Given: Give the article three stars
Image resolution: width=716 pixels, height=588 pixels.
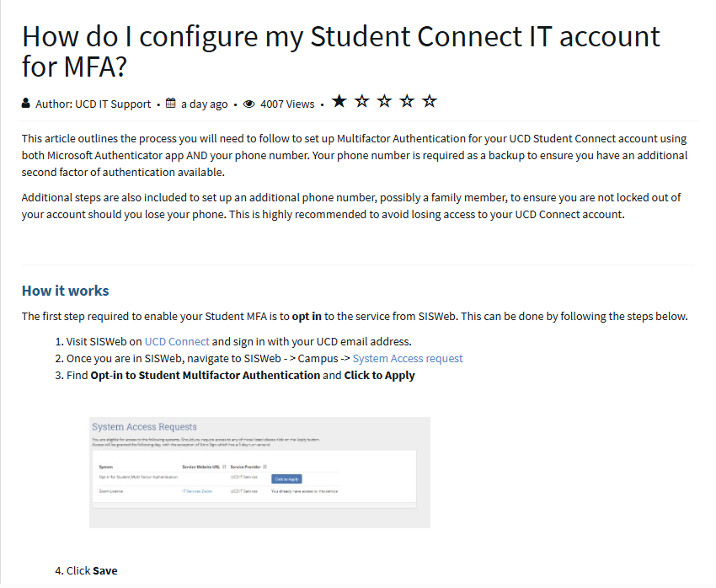Looking at the screenshot, I should (385, 102).
